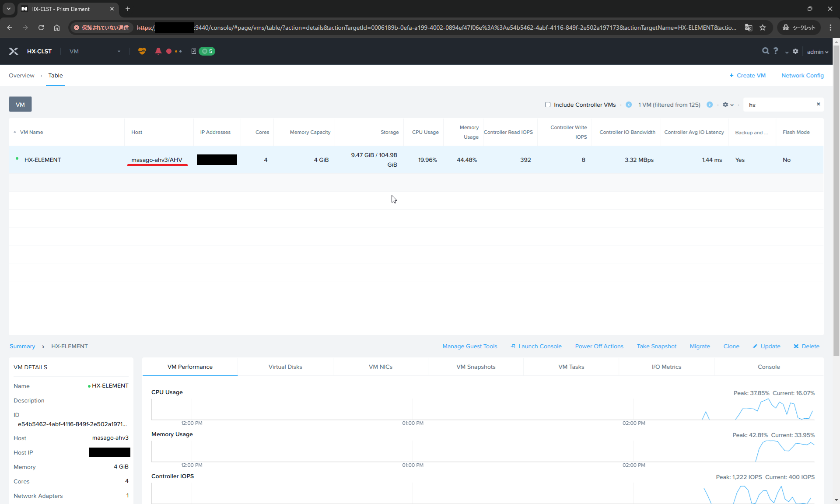Image resolution: width=840 pixels, height=504 pixels.
Task: Switch to the Overview tab
Action: [21, 75]
